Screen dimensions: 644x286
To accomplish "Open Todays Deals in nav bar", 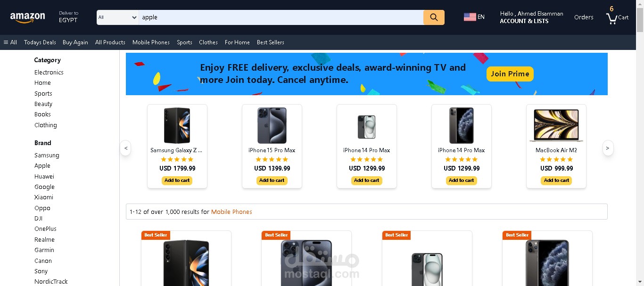I will pyautogui.click(x=40, y=42).
